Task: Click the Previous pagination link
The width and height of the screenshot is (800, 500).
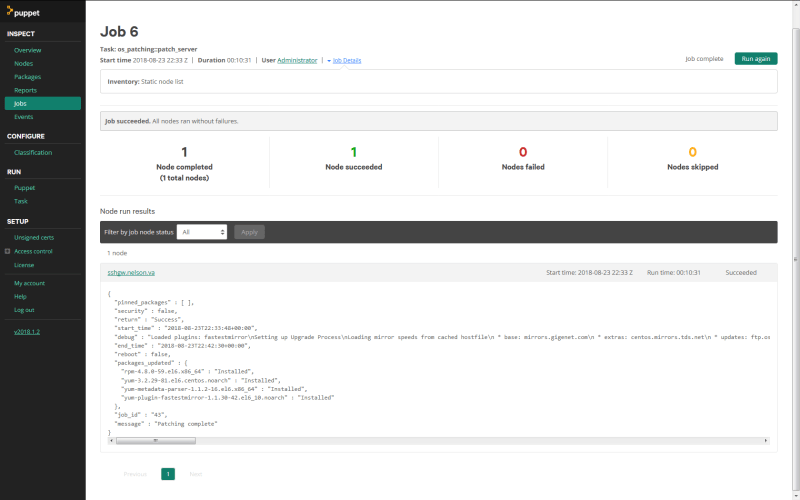Action: 135,474
